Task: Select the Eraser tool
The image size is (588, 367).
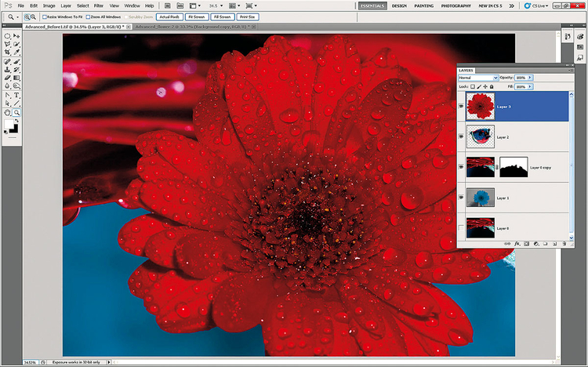Action: point(7,78)
